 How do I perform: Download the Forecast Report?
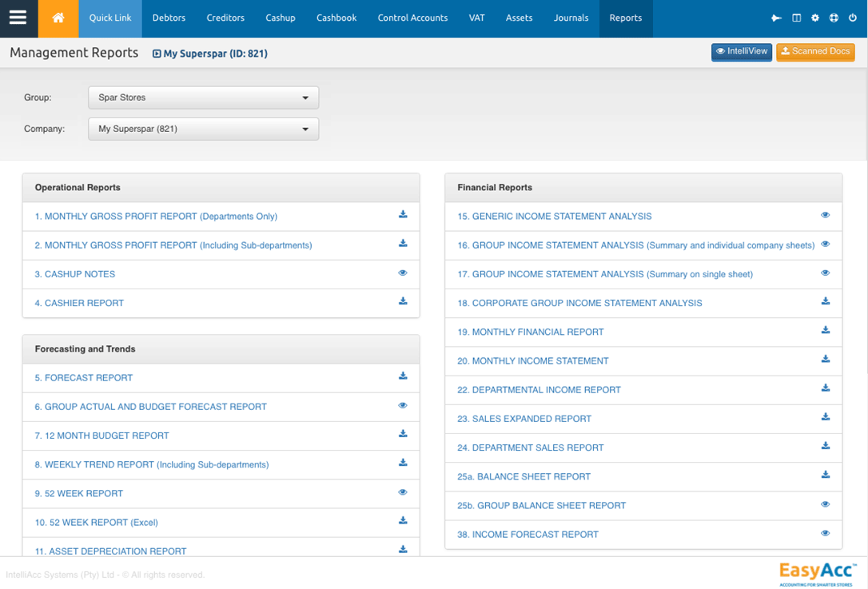403,376
